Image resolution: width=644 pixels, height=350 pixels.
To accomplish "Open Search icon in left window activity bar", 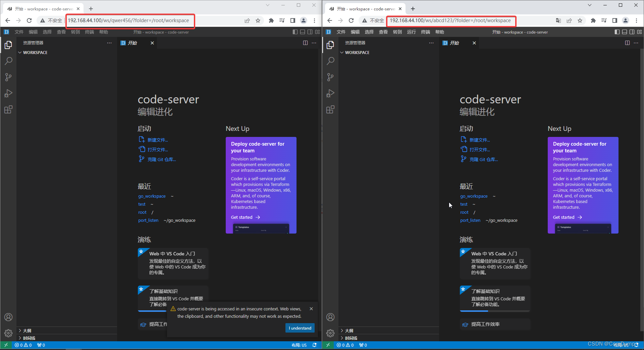I will (x=8, y=61).
